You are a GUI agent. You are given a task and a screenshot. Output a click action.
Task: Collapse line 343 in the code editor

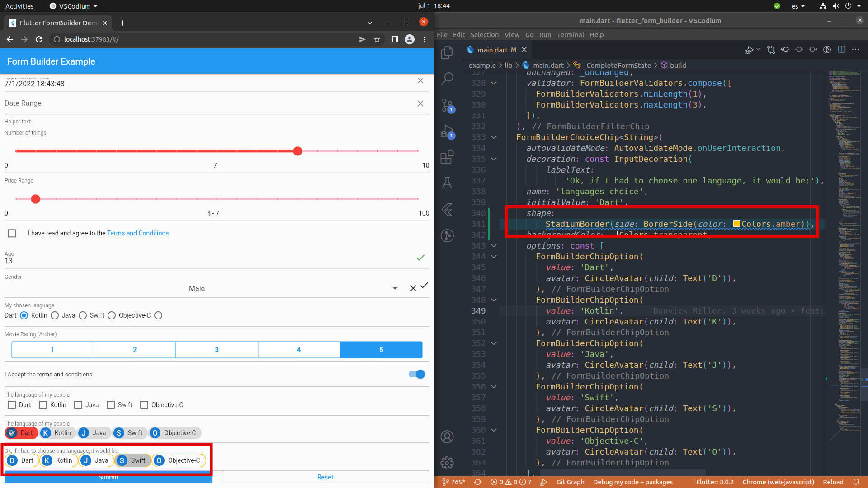click(x=494, y=245)
